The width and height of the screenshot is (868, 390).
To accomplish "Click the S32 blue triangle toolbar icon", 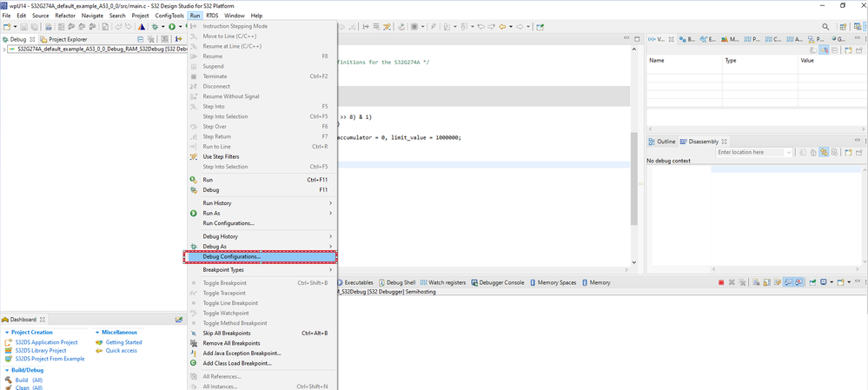I will 142,27.
